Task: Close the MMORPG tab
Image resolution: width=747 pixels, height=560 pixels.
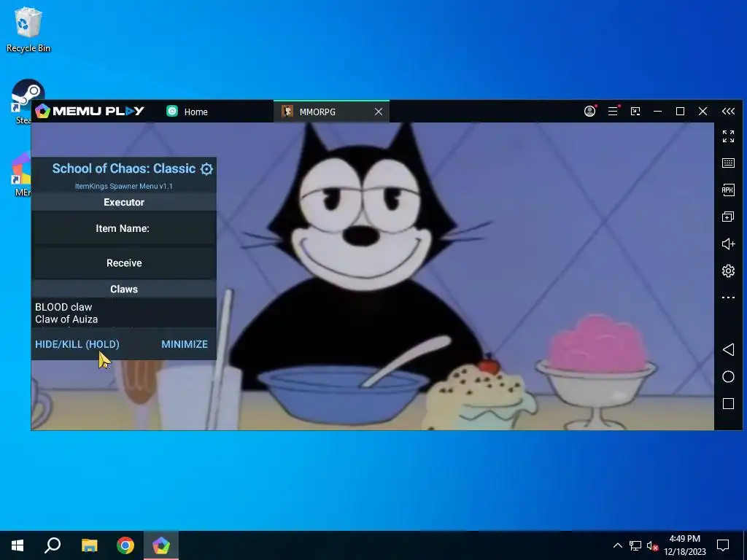Action: coord(379,112)
